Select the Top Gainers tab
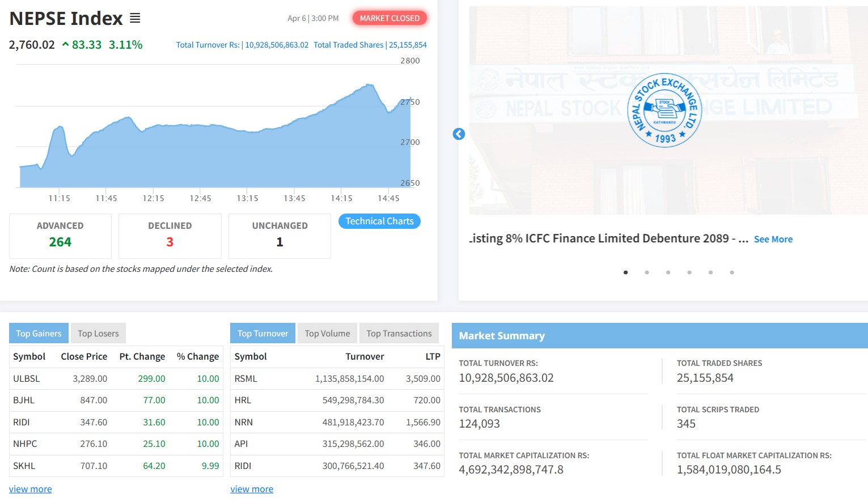 point(39,334)
